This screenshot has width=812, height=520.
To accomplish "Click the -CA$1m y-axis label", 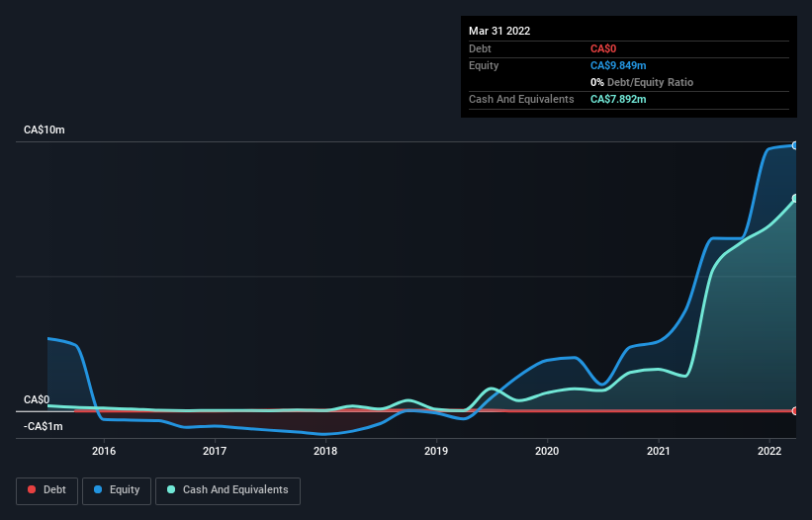I will (x=43, y=427).
